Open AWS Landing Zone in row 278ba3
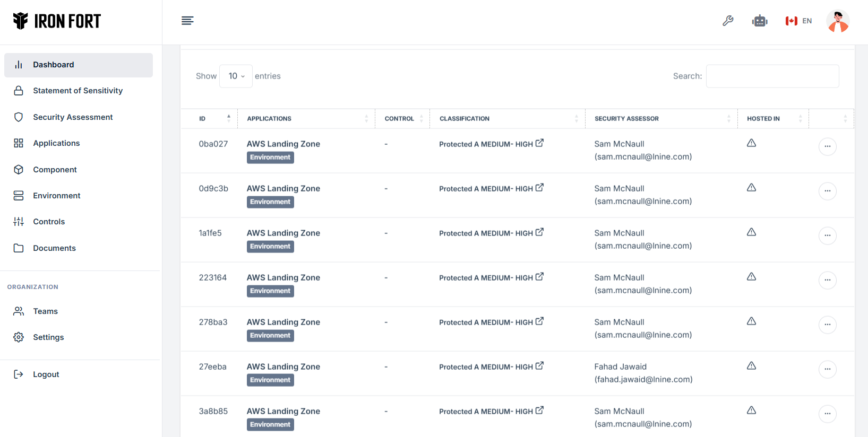 tap(283, 322)
